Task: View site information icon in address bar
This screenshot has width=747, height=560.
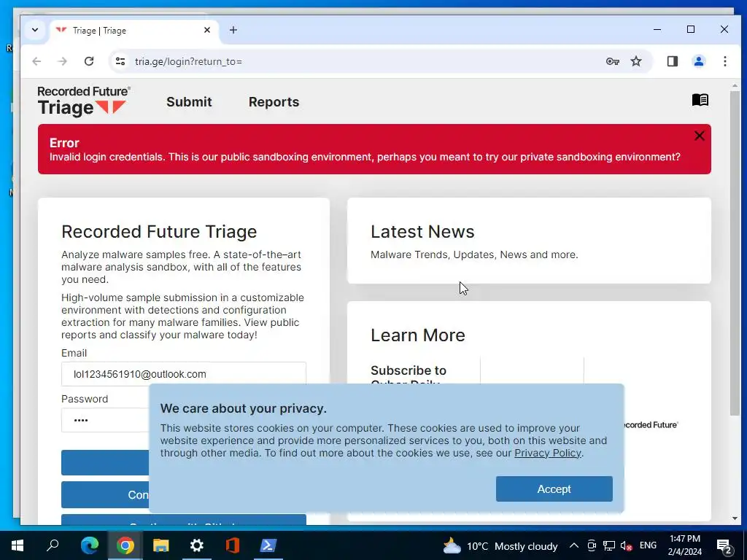Action: point(120,61)
